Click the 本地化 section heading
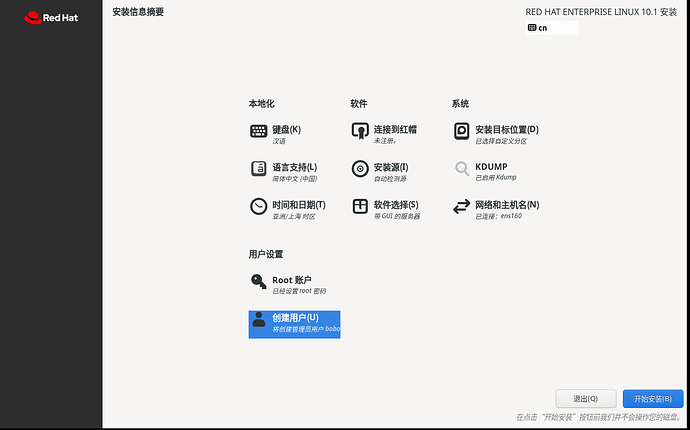The height and width of the screenshot is (430, 690). [261, 104]
